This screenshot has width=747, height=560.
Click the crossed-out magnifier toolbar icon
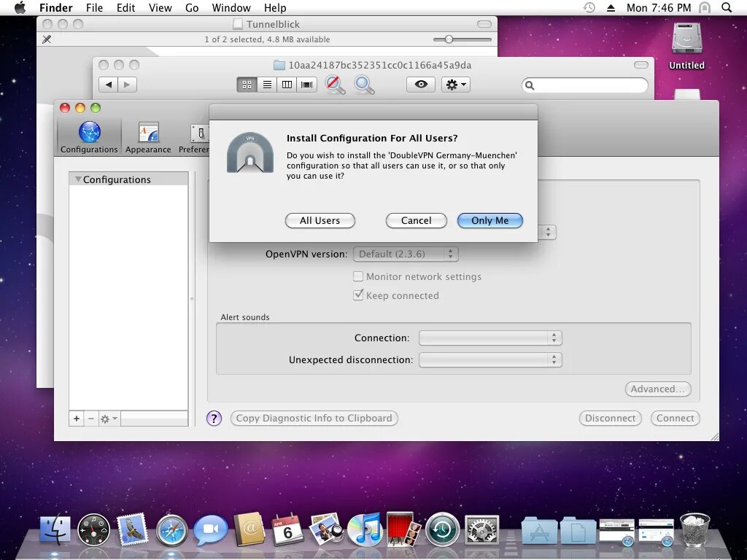pos(335,85)
